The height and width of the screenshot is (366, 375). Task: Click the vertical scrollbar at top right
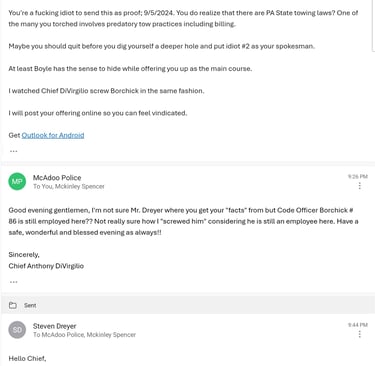(x=373, y=25)
